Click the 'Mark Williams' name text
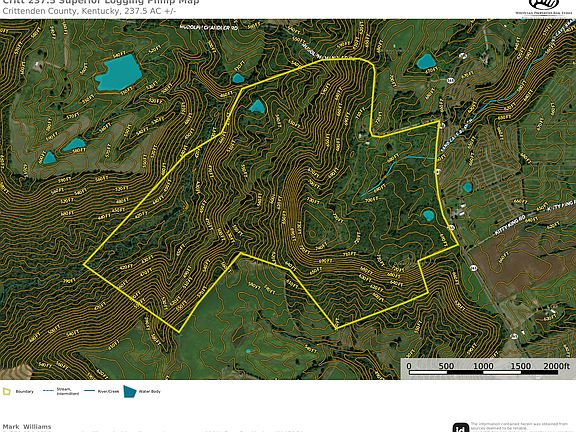Viewport: 576px width, 432px height. (26, 427)
